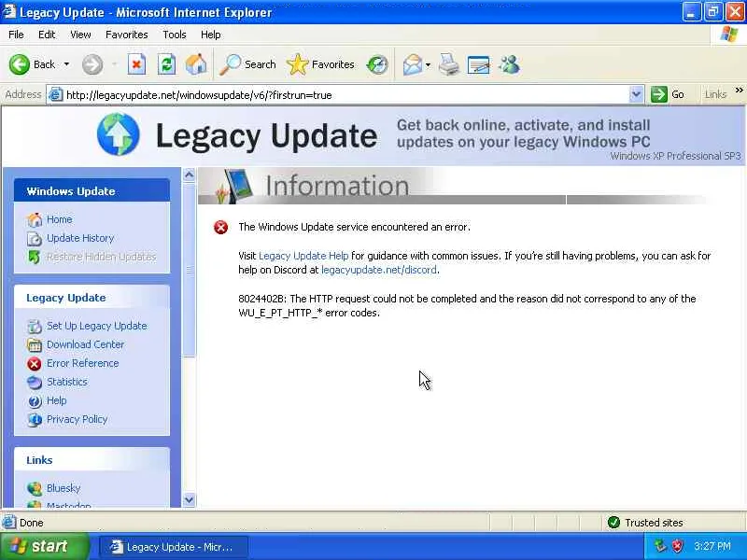Screen dimensions: 747x560
Task: Expand the Mail button dropdown arrow
Action: [x=428, y=64]
